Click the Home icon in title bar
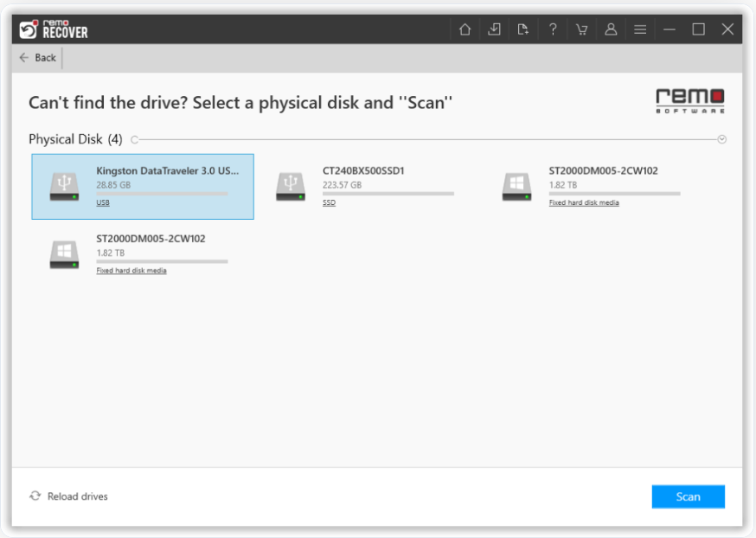This screenshot has width=756, height=538. [x=465, y=29]
